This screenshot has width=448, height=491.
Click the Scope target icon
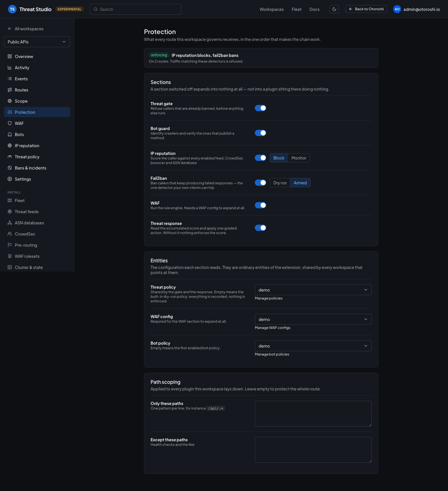coord(10,101)
